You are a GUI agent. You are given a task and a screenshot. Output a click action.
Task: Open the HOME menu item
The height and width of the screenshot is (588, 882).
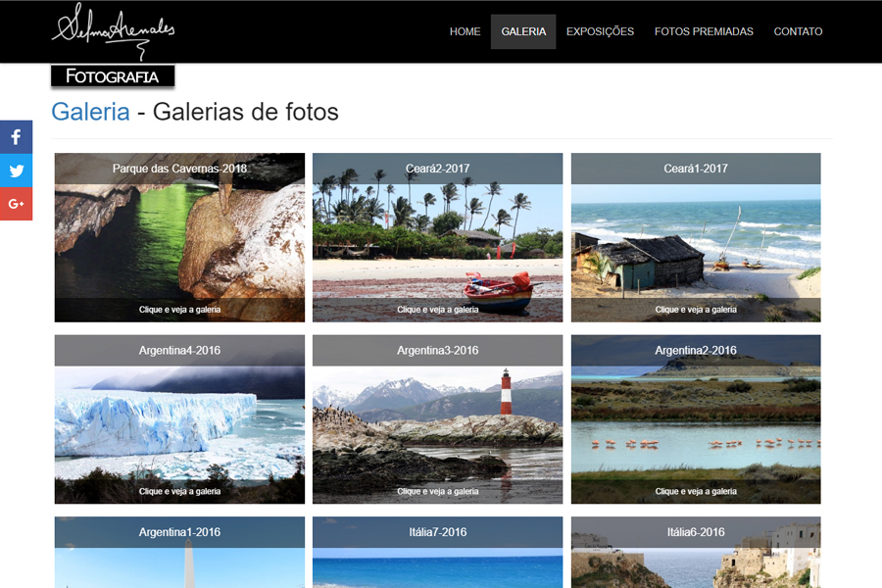pos(465,31)
